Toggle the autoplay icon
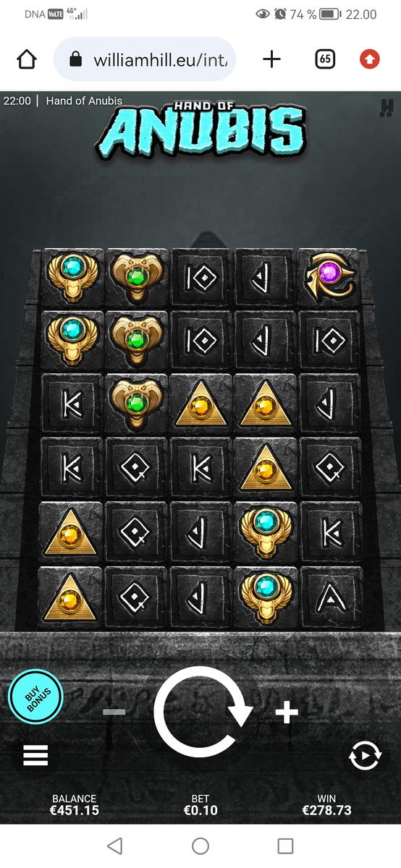Viewport: 401px width, 868px height. 365,756
